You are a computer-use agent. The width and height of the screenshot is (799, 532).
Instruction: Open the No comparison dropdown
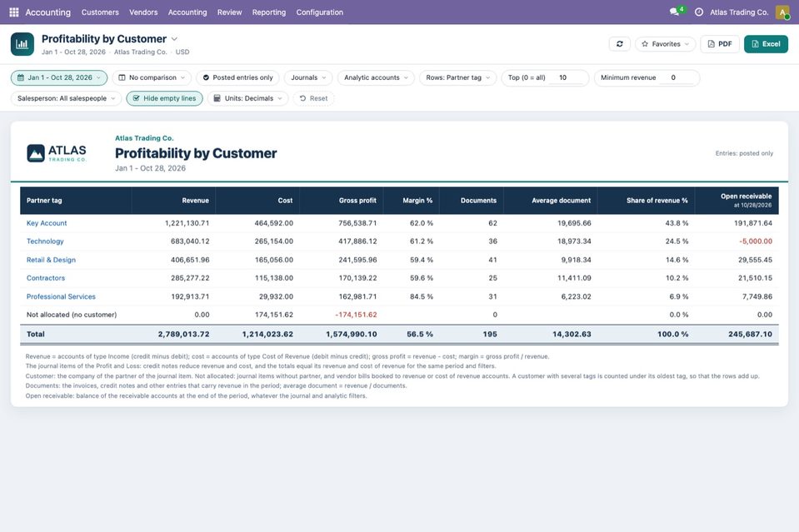[x=152, y=77]
